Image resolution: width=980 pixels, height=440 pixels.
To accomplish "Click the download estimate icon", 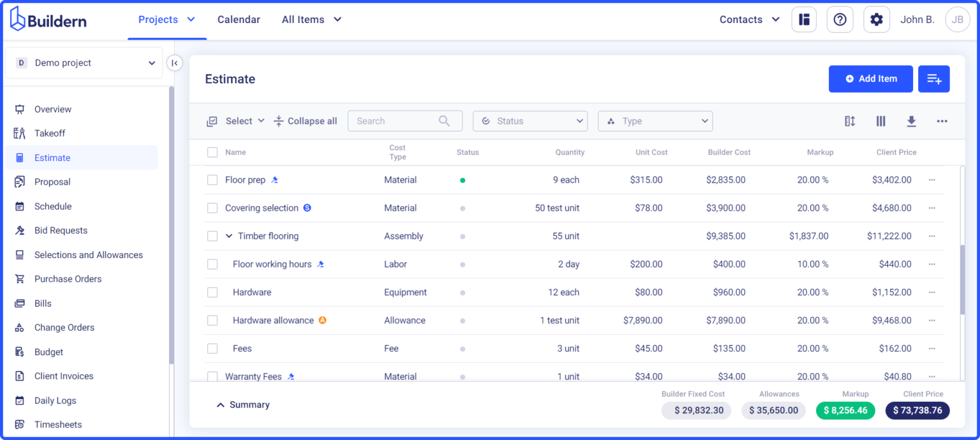I will click(911, 121).
